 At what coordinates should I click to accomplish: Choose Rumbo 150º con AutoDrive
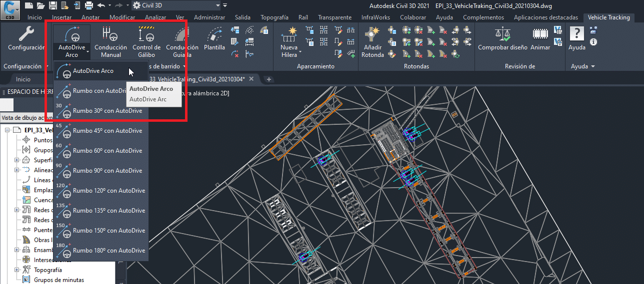tap(101, 231)
